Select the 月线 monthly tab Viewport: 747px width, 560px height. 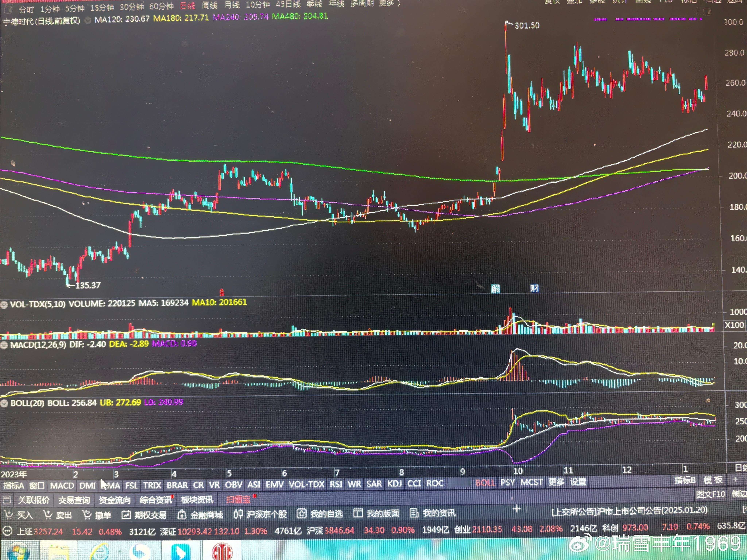(x=232, y=5)
